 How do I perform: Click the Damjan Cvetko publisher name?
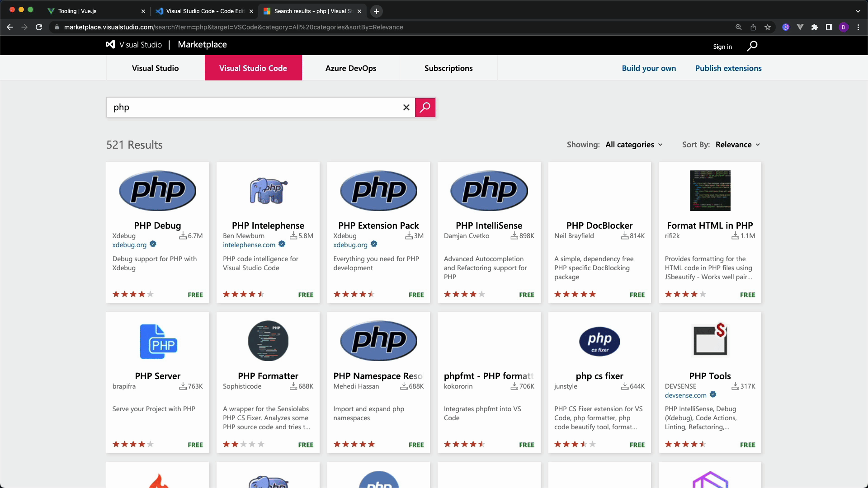[x=466, y=236]
